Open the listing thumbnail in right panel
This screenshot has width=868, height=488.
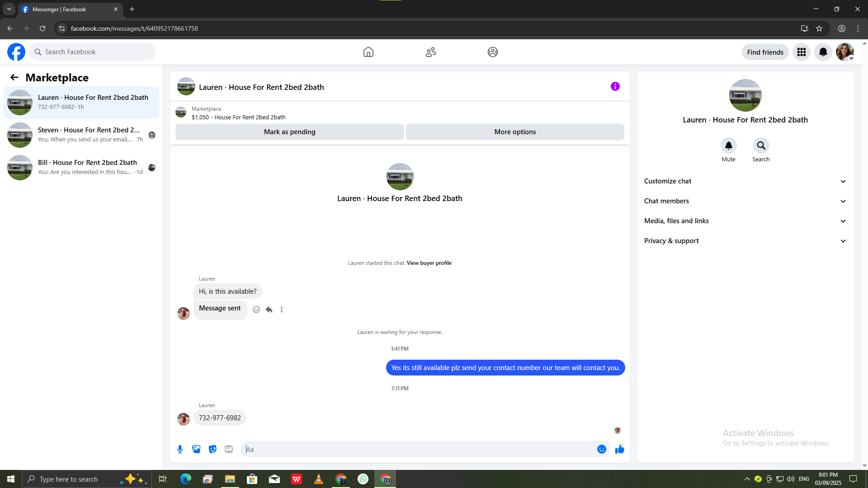[745, 95]
